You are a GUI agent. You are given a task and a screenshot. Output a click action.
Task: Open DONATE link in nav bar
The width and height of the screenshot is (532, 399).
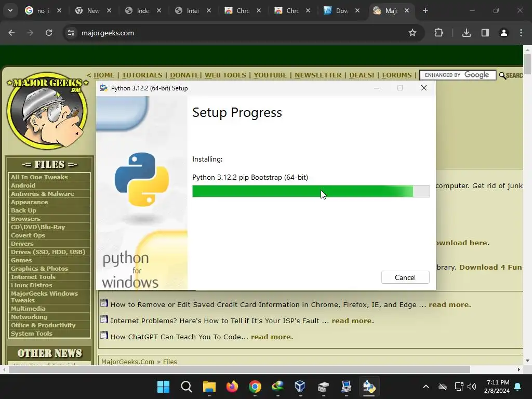point(184,75)
